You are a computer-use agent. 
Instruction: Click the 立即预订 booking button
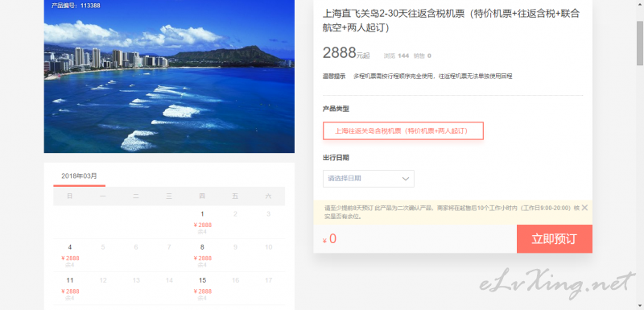click(x=554, y=239)
